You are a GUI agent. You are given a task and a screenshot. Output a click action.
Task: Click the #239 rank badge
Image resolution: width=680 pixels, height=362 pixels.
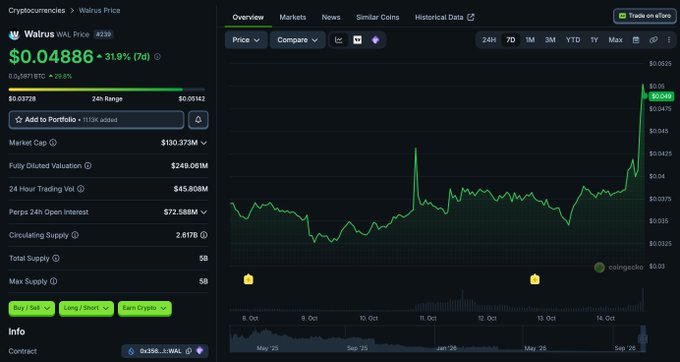103,34
